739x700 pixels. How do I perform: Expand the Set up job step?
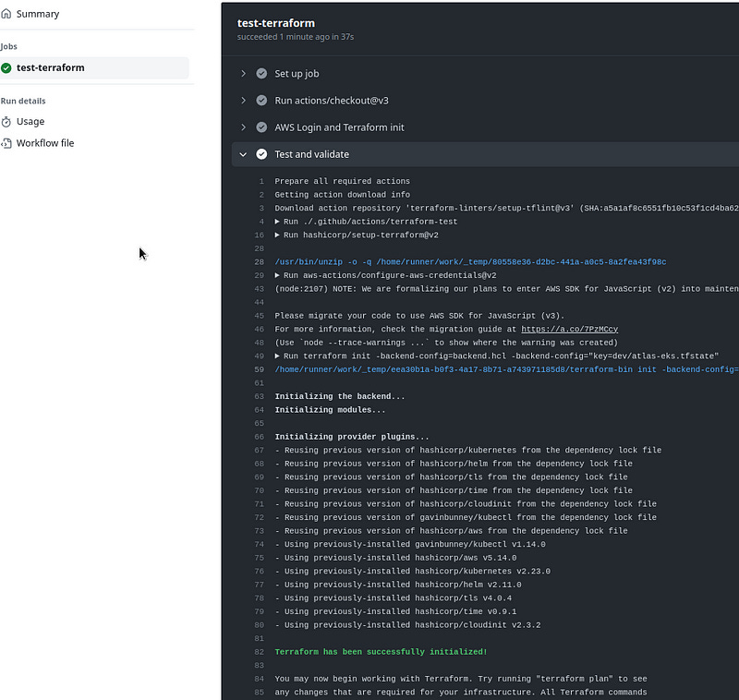tap(243, 74)
